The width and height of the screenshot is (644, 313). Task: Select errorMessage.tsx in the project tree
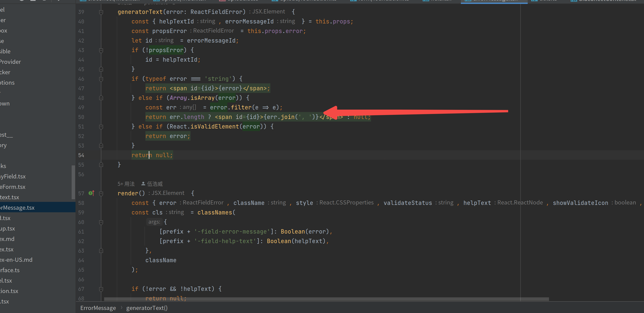[x=18, y=207]
